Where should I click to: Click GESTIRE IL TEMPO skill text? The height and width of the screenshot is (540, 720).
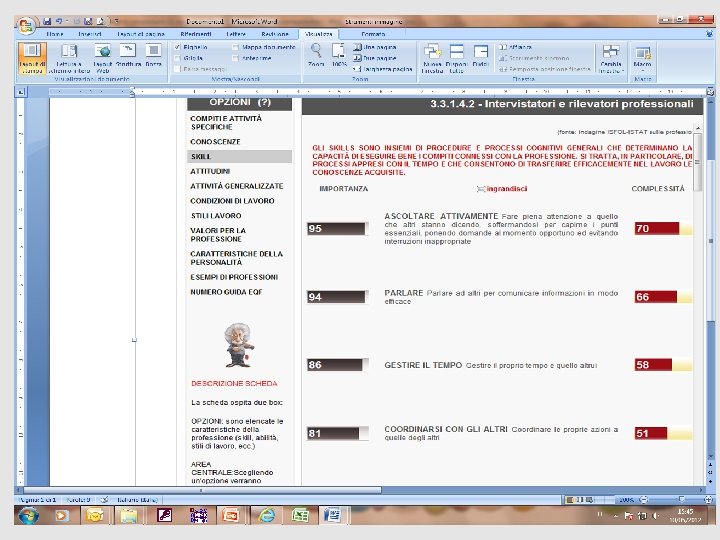(x=423, y=365)
